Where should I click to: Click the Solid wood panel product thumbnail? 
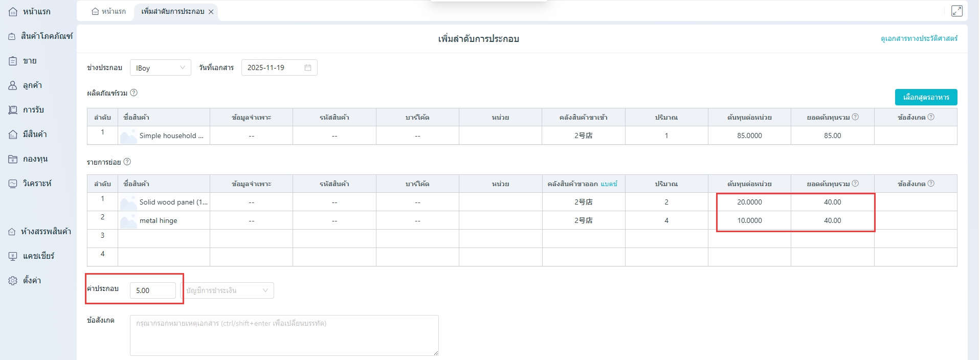tap(128, 202)
